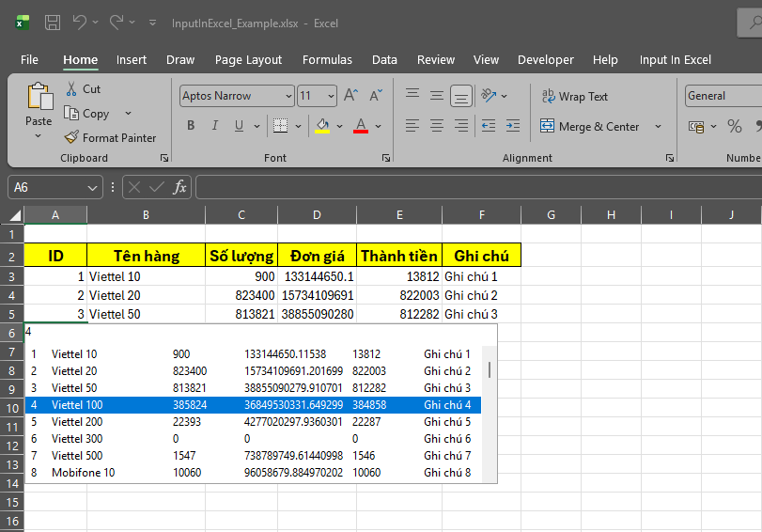The width and height of the screenshot is (762, 532).
Task: Switch to the Formulas tab
Action: point(327,60)
